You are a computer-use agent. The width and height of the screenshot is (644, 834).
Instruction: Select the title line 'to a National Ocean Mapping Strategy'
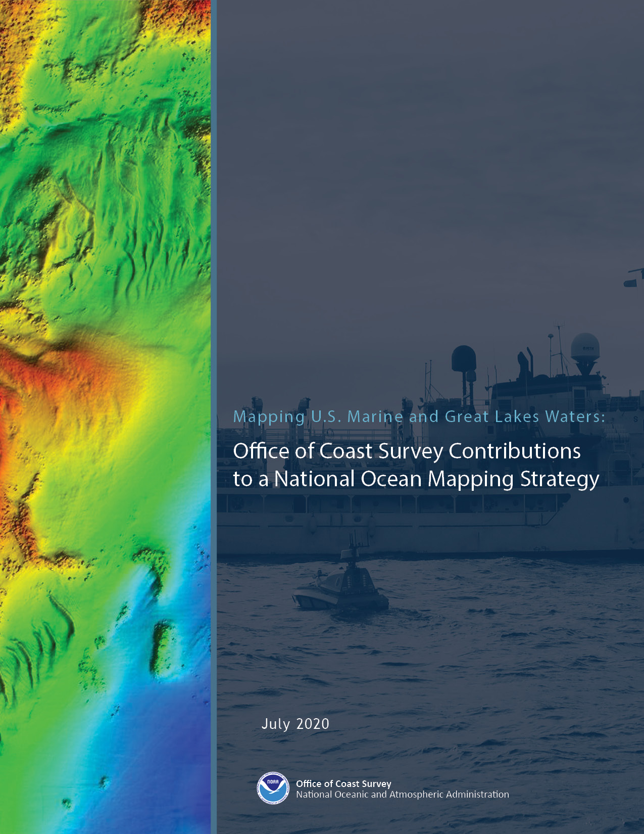pos(416,480)
